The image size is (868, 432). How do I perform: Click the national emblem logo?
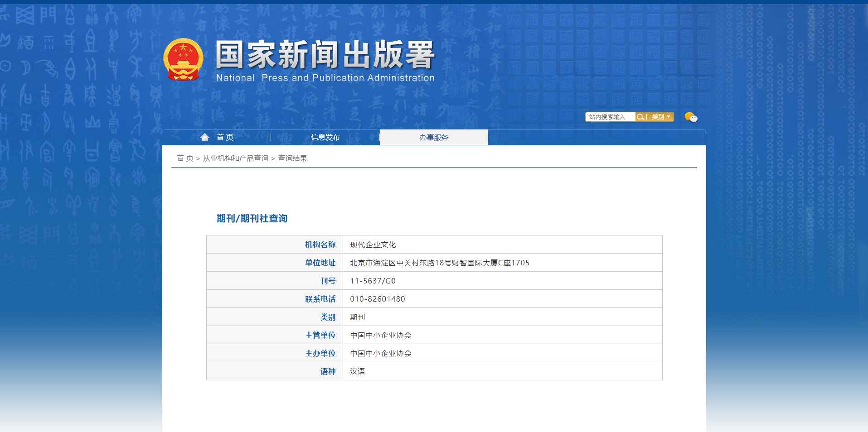pyautogui.click(x=183, y=59)
